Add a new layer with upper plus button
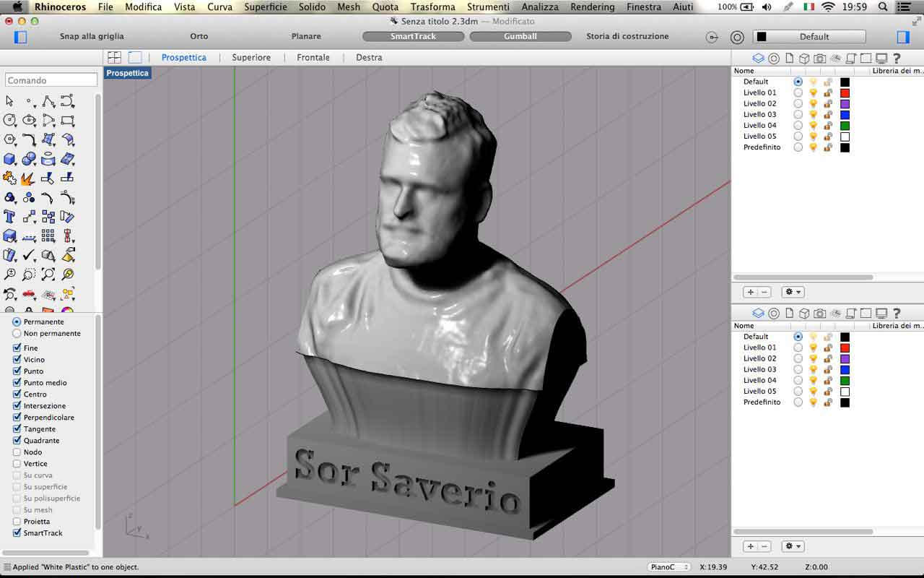 tap(751, 292)
